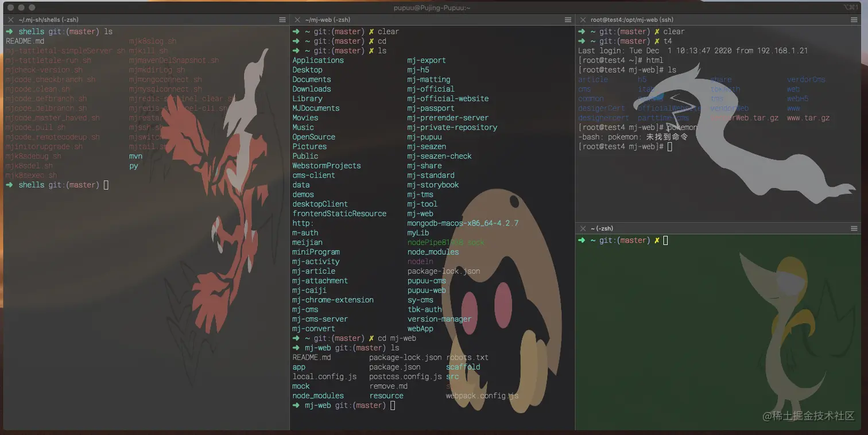The width and height of the screenshot is (868, 435).
Task: Click 'www.tar.gz' in the ssh pane
Action: pyautogui.click(x=808, y=118)
